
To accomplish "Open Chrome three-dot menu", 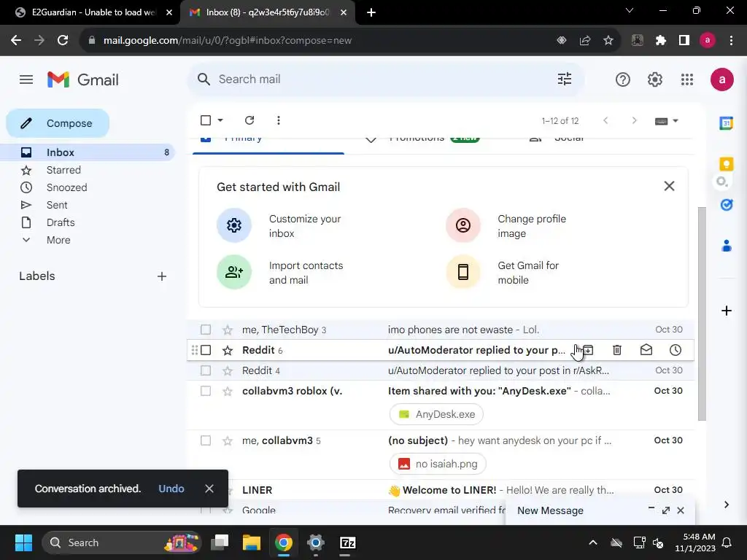I will point(731,41).
